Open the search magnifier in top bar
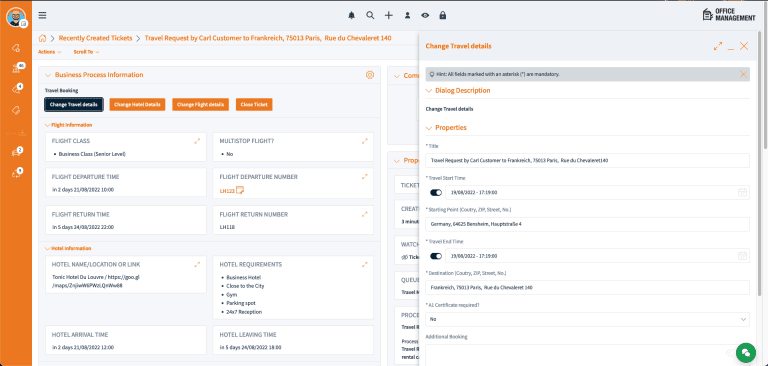The height and width of the screenshot is (366, 768). click(370, 15)
